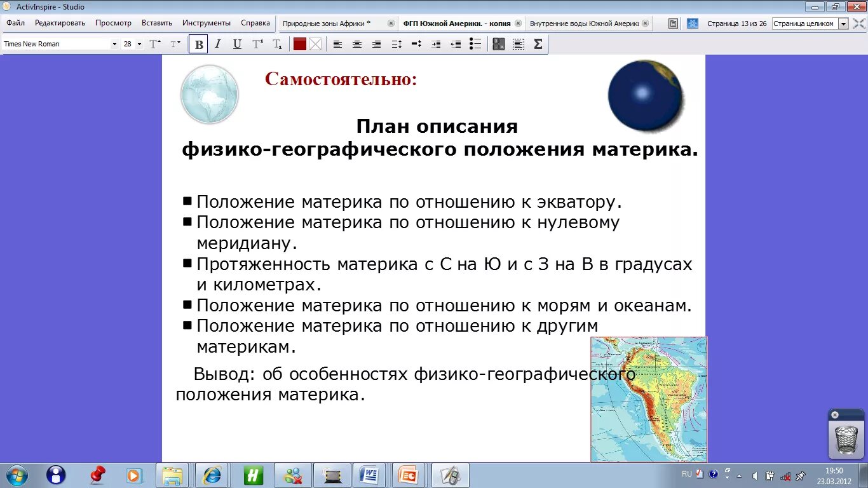Select the dark blue globe image
This screenshot has height=488, width=868.
646,96
